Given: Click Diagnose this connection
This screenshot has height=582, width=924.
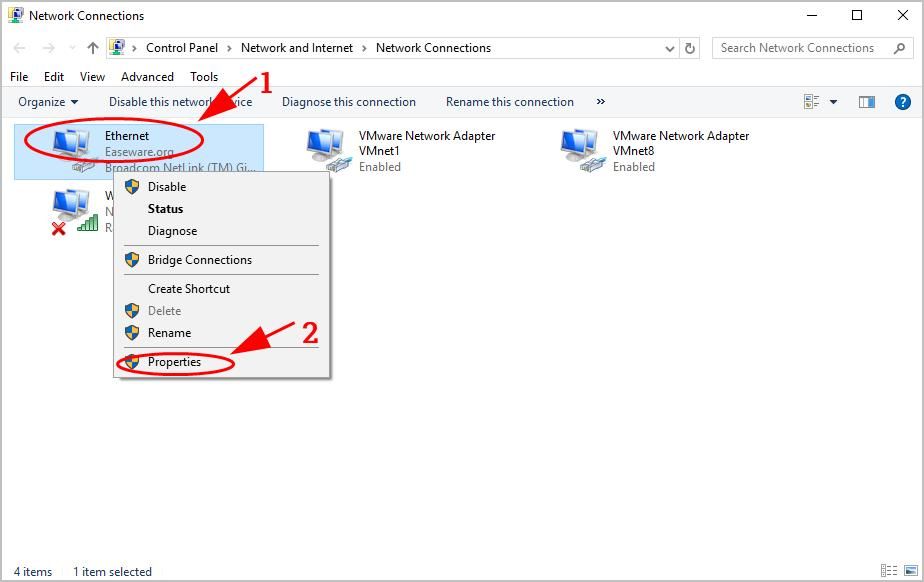Looking at the screenshot, I should point(348,102).
